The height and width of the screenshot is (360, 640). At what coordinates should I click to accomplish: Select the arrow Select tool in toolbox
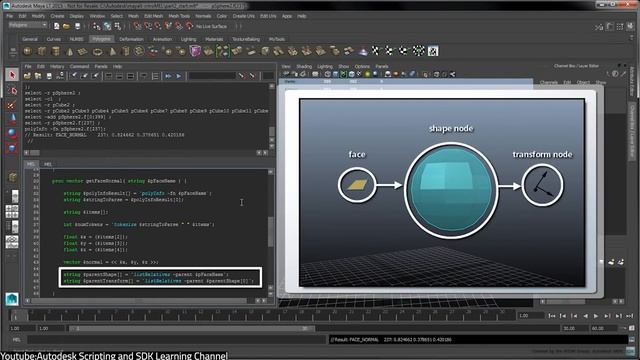[x=12, y=75]
